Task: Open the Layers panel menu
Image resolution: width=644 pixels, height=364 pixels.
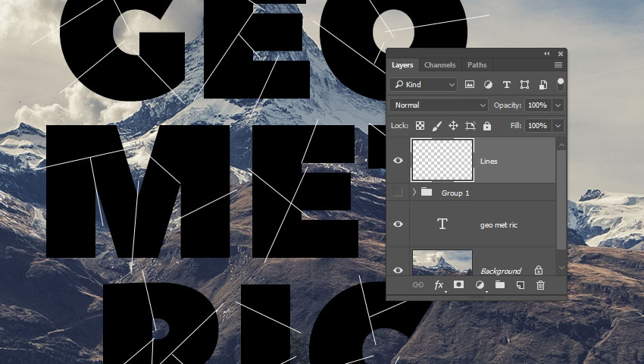Action: click(x=558, y=65)
